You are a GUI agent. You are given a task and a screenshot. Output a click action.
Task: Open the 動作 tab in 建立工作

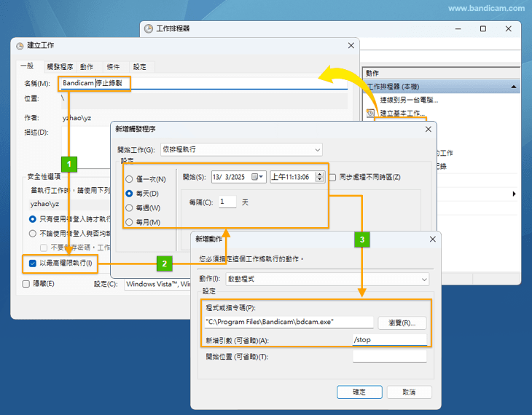click(x=87, y=66)
